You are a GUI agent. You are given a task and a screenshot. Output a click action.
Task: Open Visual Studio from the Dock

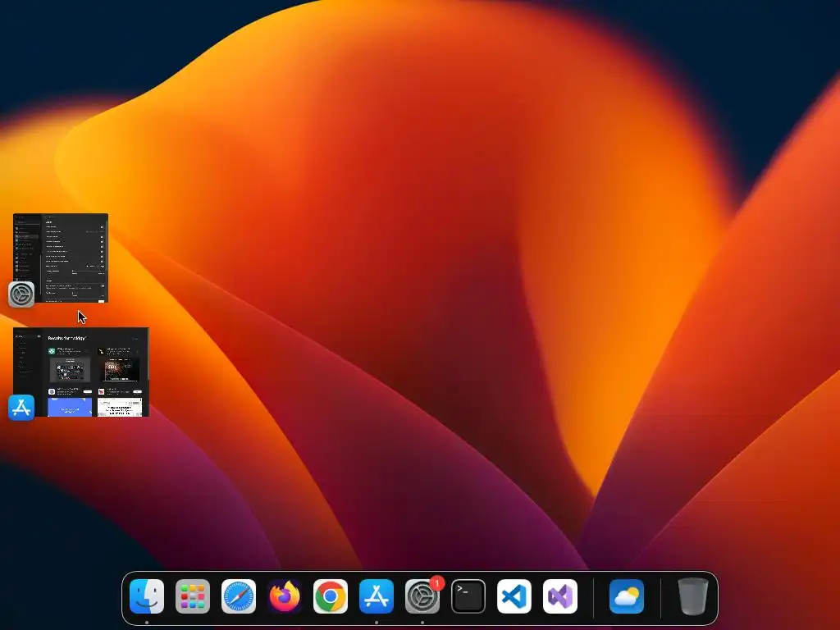[x=560, y=596]
